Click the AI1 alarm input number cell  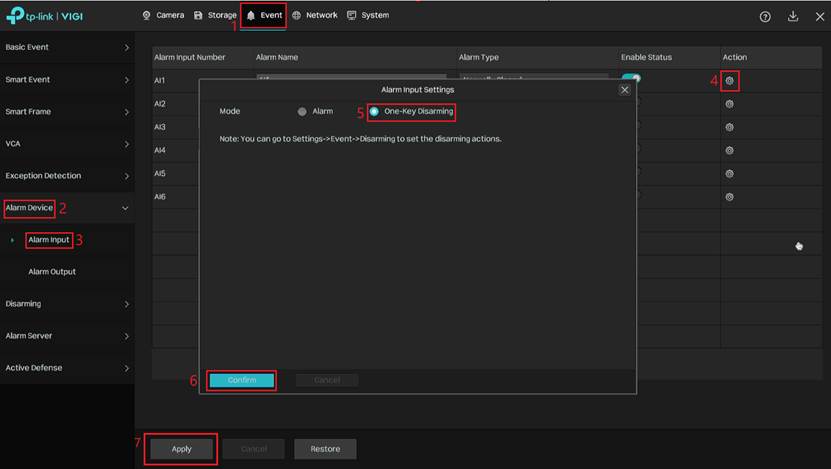[x=160, y=81]
